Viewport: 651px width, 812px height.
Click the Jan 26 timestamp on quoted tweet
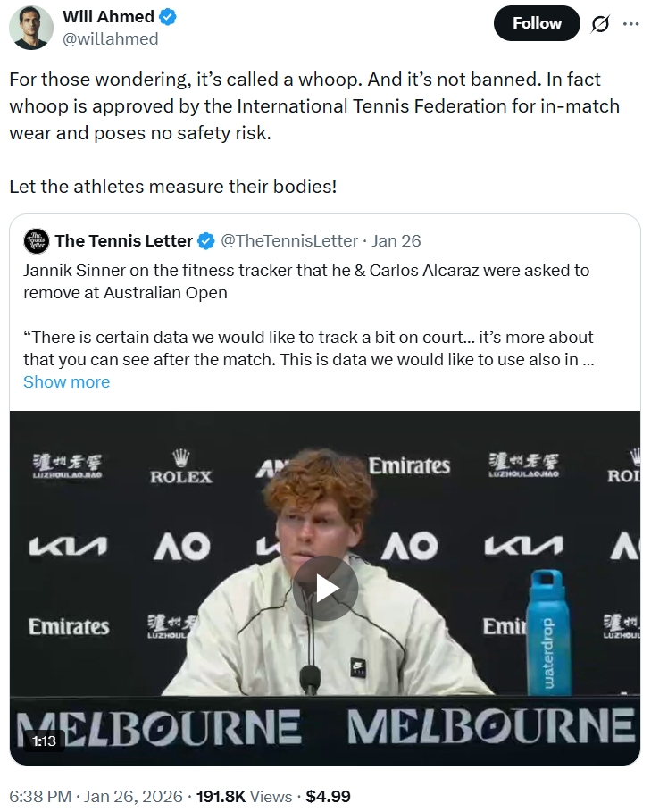396,240
